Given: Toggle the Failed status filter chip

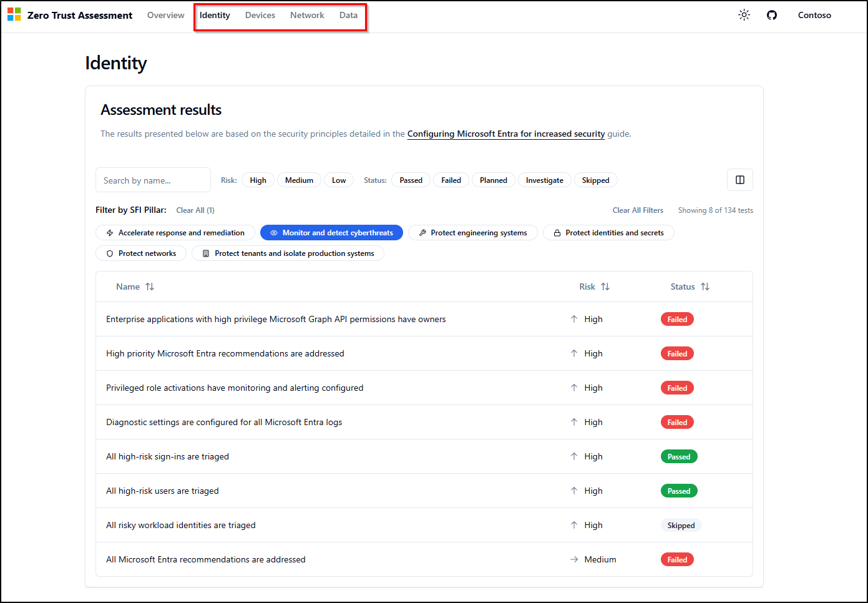Looking at the screenshot, I should (451, 180).
